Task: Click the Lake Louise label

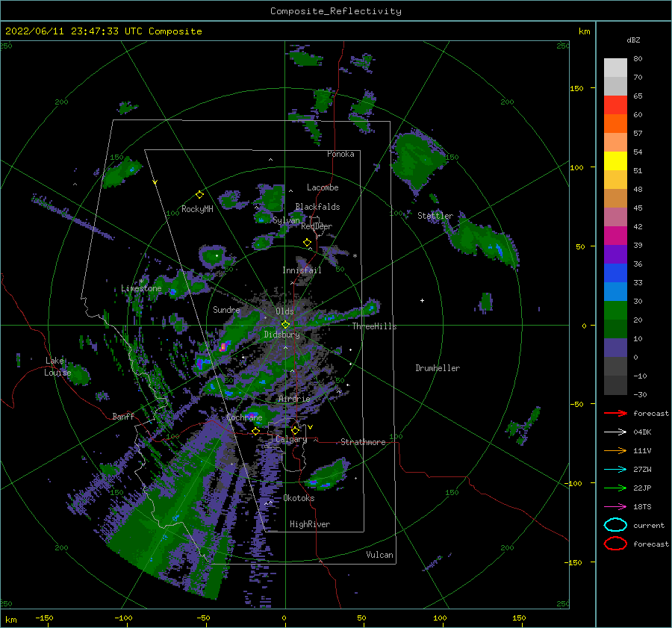Action: (x=57, y=367)
